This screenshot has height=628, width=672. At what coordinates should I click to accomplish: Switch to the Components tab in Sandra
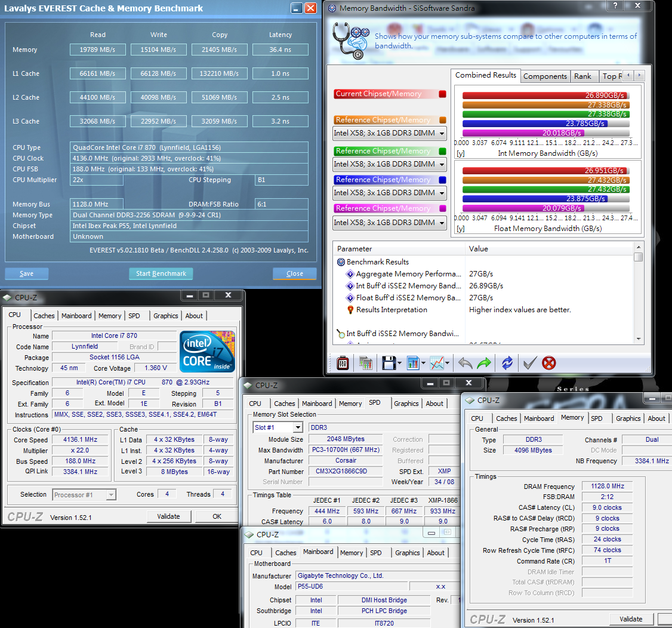(x=545, y=76)
